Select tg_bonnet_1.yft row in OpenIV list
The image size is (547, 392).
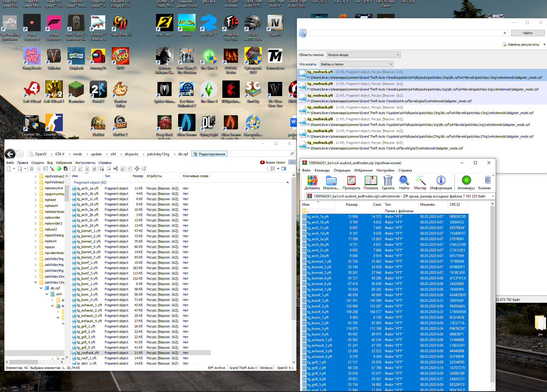pyautogui.click(x=141, y=231)
